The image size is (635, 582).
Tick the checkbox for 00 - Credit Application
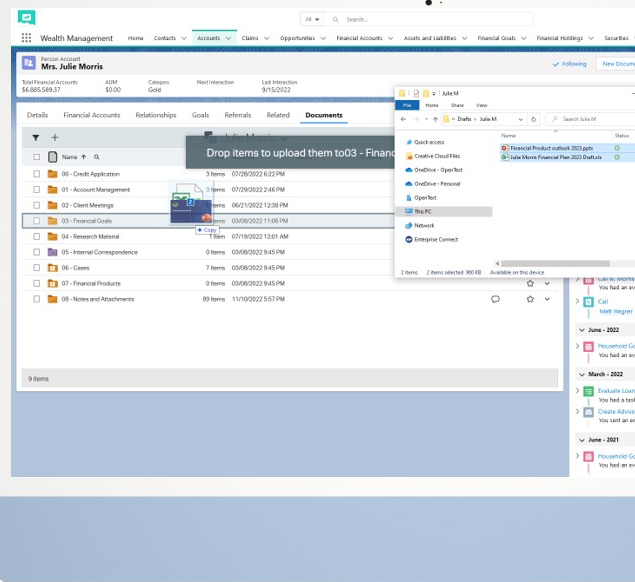(37, 174)
